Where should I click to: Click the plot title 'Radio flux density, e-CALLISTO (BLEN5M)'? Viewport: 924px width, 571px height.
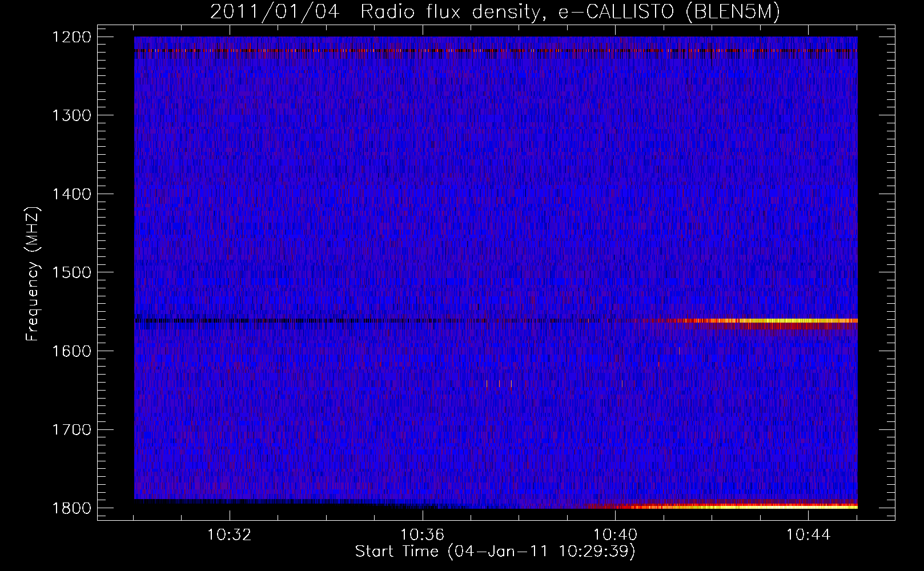570,12
